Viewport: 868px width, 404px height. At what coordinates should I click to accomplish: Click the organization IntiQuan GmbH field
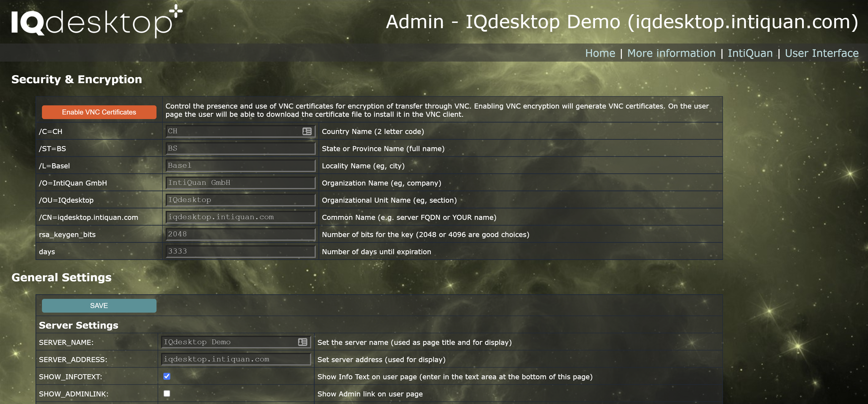[x=240, y=183]
